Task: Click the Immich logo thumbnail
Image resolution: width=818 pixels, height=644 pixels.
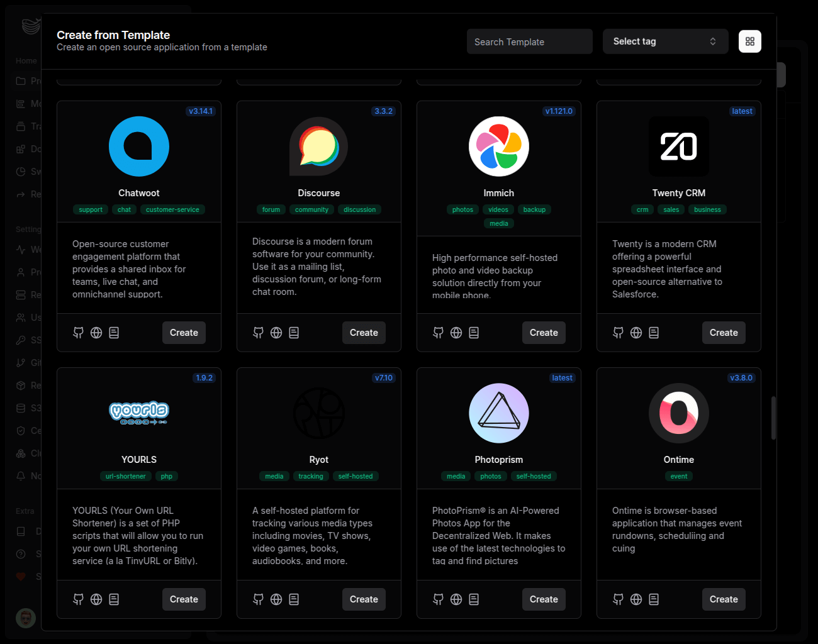Action: tap(499, 147)
